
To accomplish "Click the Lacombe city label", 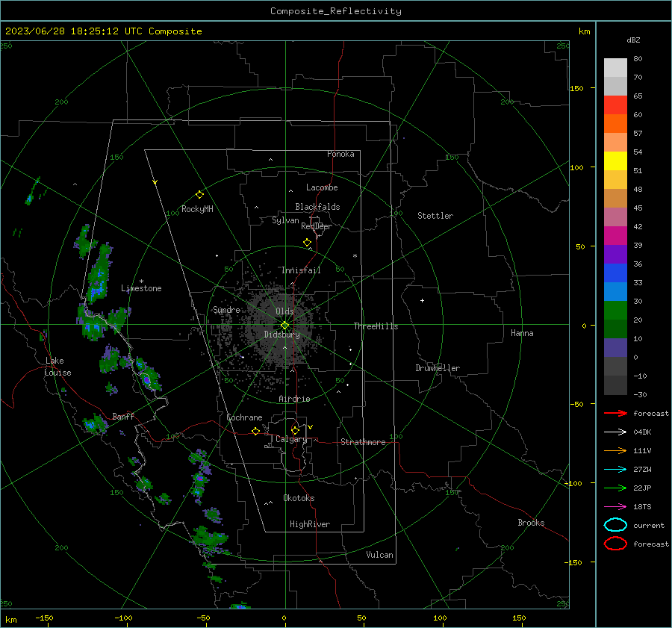I will pyautogui.click(x=322, y=187).
